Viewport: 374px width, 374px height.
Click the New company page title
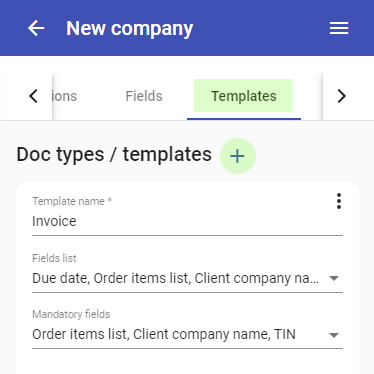point(130,28)
